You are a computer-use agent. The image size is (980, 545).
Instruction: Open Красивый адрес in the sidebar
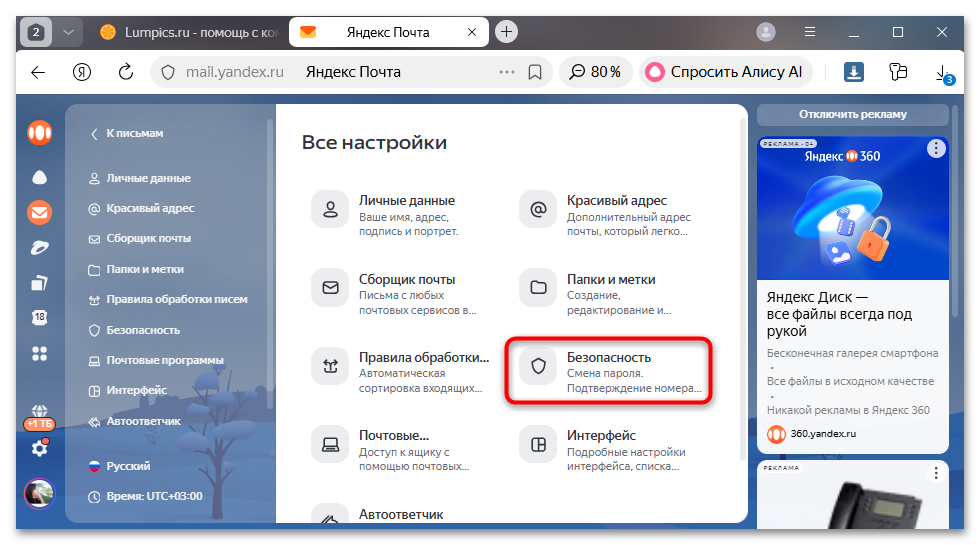pos(141,208)
